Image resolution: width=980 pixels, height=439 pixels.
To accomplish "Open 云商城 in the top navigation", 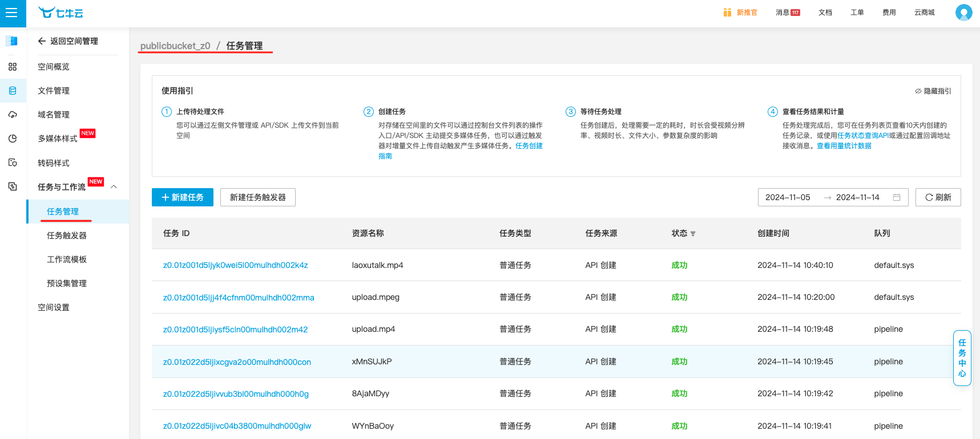I will pyautogui.click(x=925, y=13).
